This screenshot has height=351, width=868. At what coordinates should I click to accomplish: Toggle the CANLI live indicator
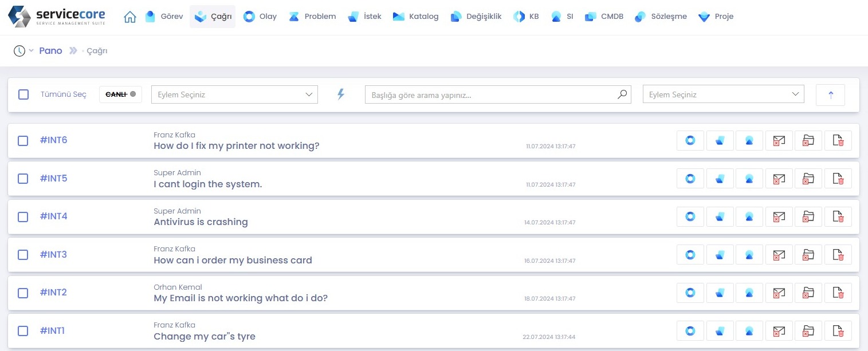120,94
